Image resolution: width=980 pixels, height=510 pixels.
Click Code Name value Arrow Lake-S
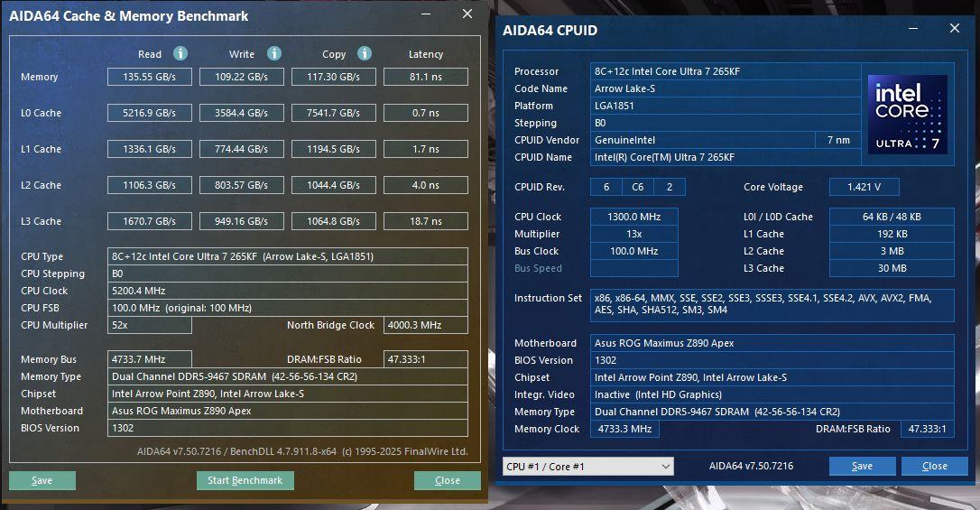tap(726, 88)
